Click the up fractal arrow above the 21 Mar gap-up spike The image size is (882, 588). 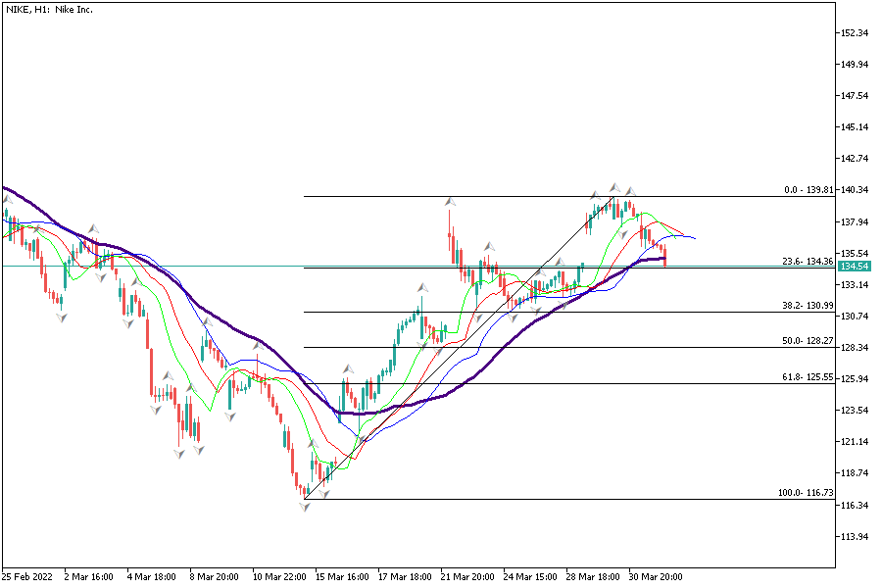tap(450, 201)
